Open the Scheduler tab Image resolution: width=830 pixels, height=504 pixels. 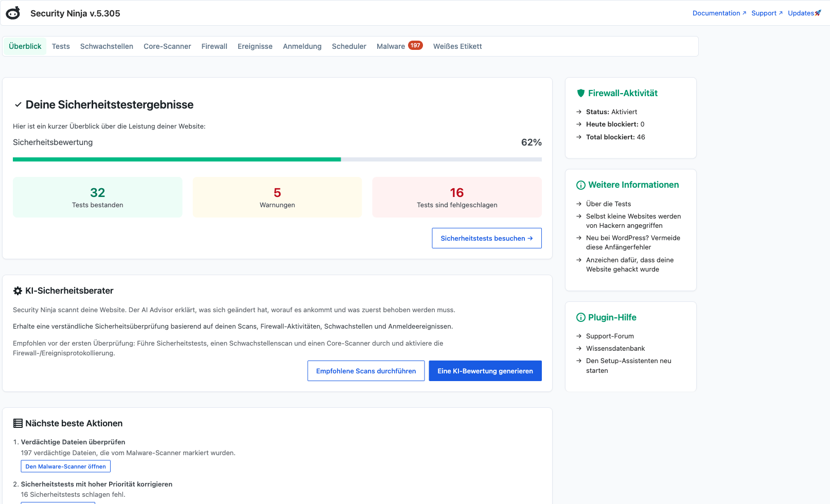click(349, 46)
